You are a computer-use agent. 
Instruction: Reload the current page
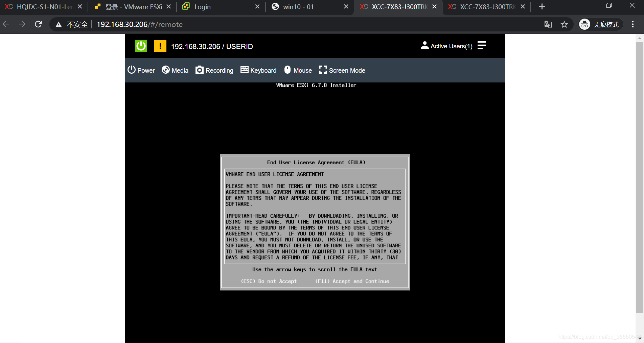click(38, 24)
